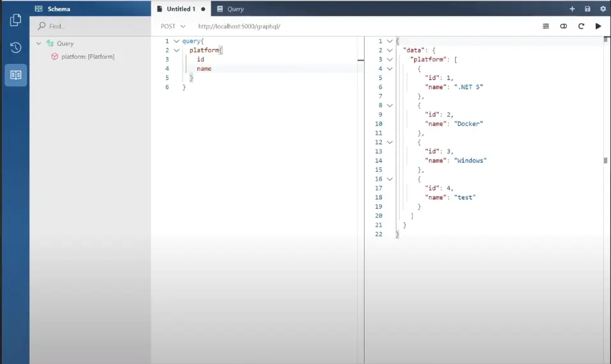This screenshot has width=611, height=364.
Task: Click line number 22 in response
Action: pos(379,234)
